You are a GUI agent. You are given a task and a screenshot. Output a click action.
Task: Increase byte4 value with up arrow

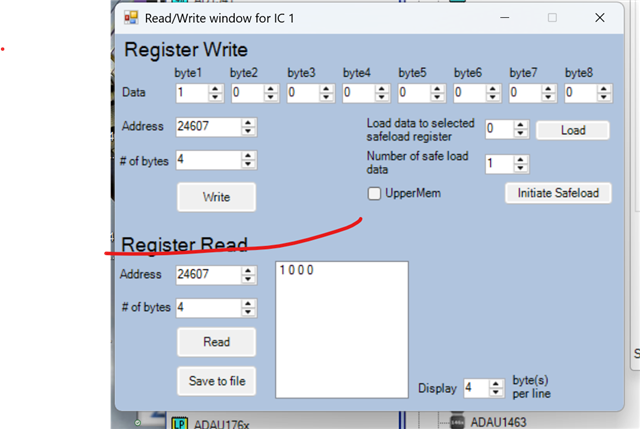point(382,88)
